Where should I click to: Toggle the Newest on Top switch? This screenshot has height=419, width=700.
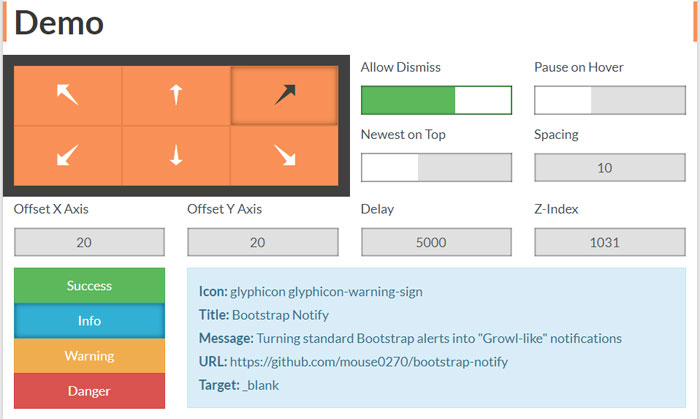(436, 167)
